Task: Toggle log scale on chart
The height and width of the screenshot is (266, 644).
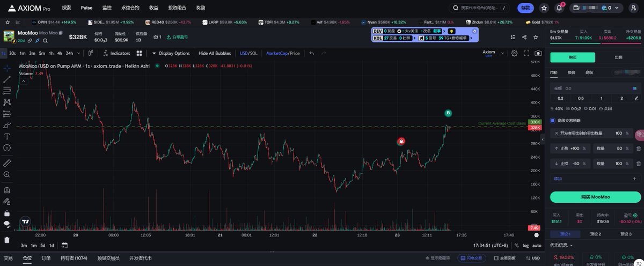Action: [x=524, y=245]
